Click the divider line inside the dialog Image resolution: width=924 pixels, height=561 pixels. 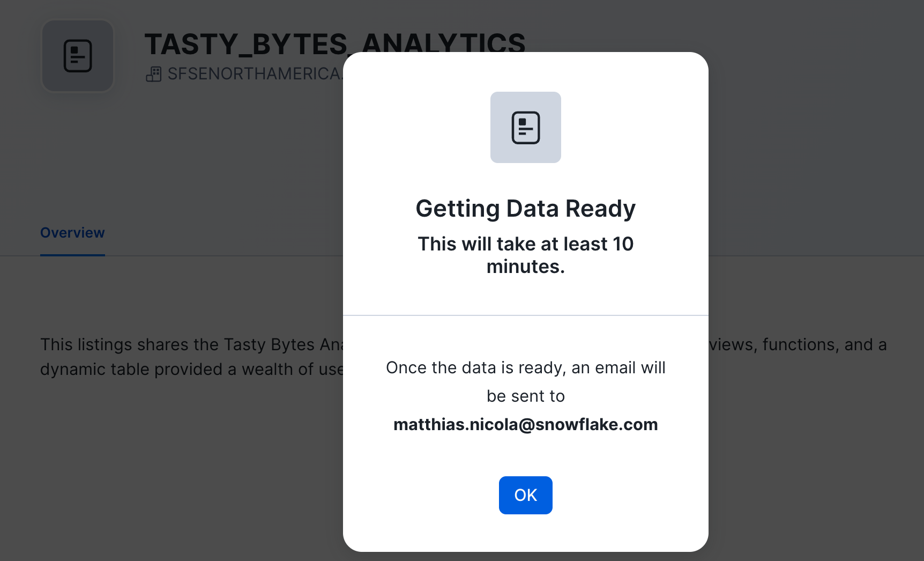pyautogui.click(x=525, y=315)
